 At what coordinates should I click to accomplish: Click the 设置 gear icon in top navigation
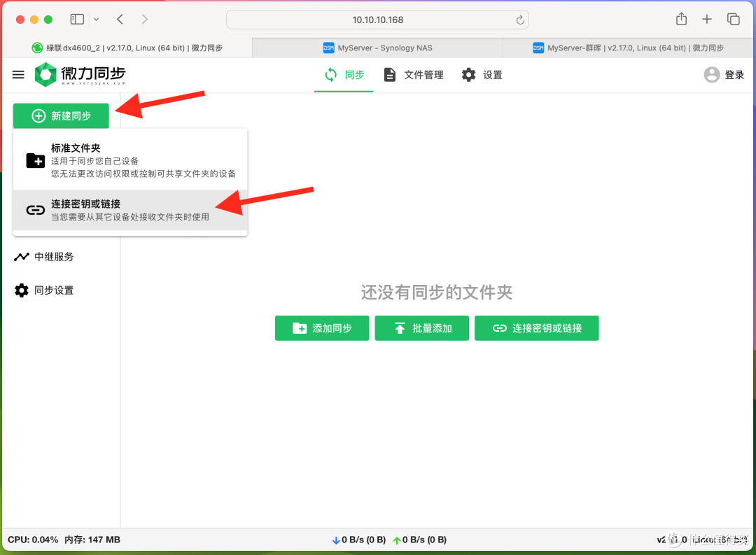coord(468,74)
